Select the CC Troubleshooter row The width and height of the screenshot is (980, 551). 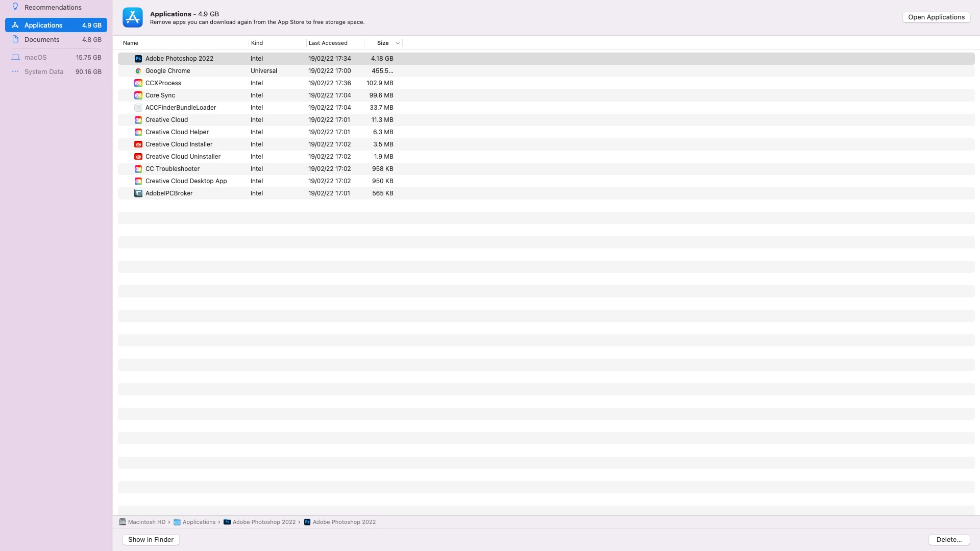click(x=173, y=169)
